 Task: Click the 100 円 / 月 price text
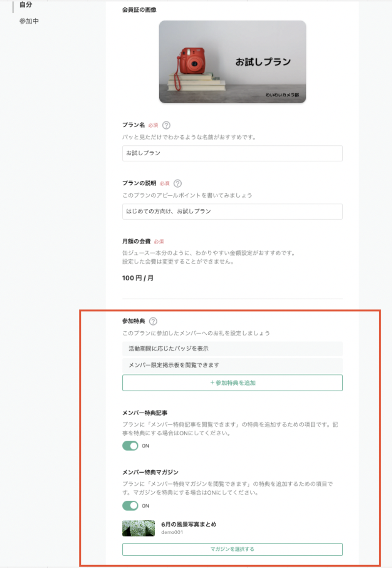coord(138,278)
